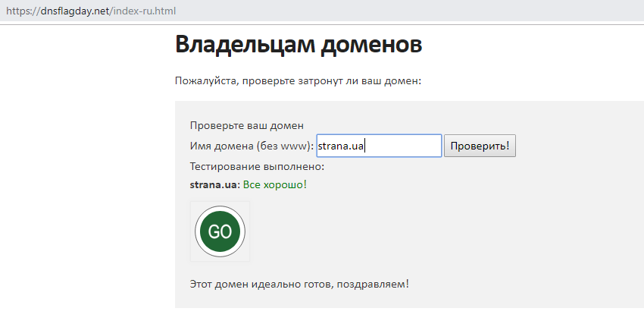Screen dimensions: 644x324
Task: Click the "Тестирование выполнено:" status line
Action: 257,166
